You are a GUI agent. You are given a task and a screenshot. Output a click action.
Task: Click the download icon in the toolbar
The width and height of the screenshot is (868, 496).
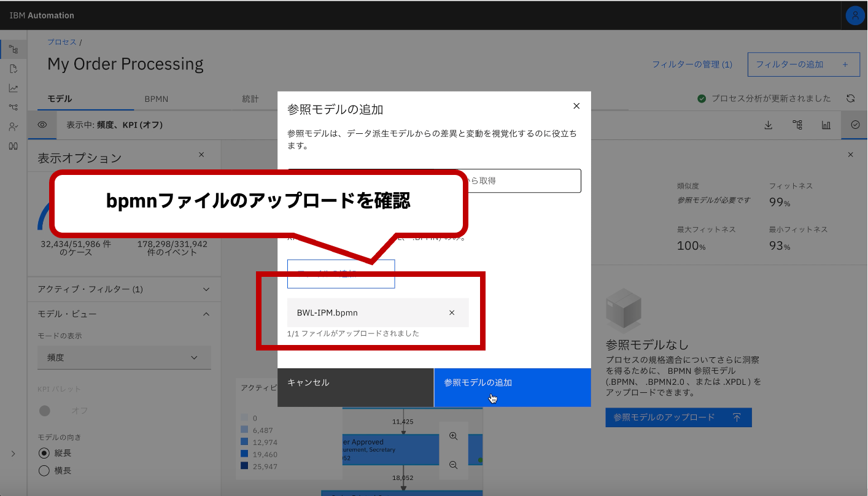pyautogui.click(x=768, y=125)
